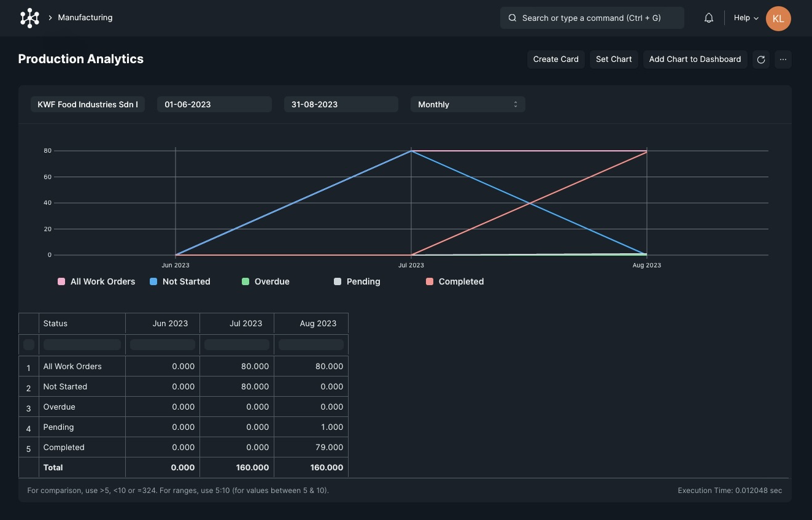
Task: Open the KL user avatar menu
Action: [778, 18]
